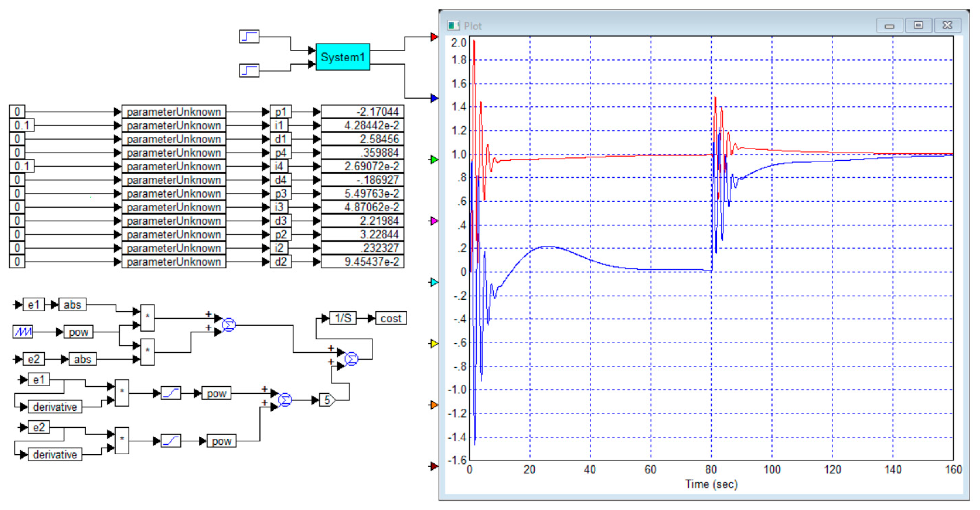Image resolution: width=980 pixels, height=510 pixels.
Task: Select the cost output block
Action: 391,318
